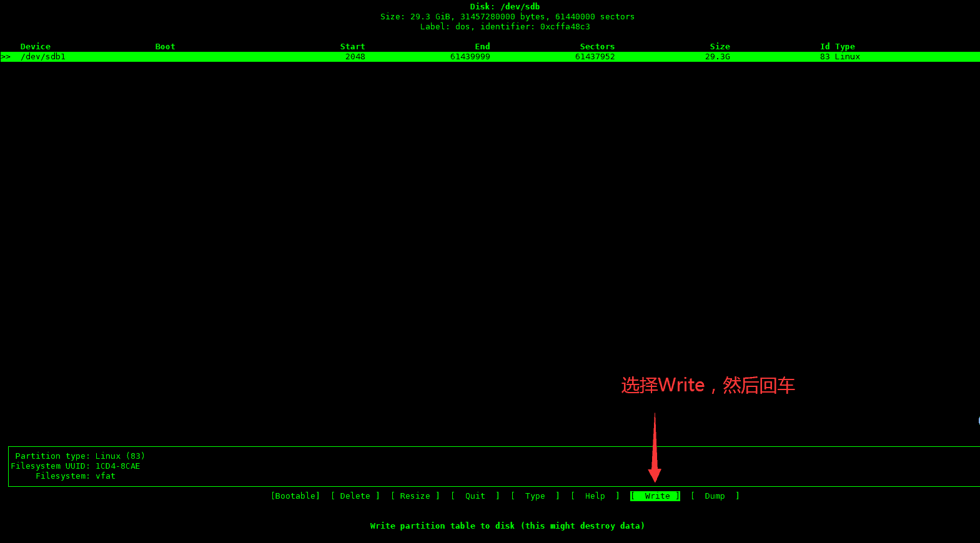Click the sectors value 61437952
Screen dimensions: 980x543
[595, 57]
